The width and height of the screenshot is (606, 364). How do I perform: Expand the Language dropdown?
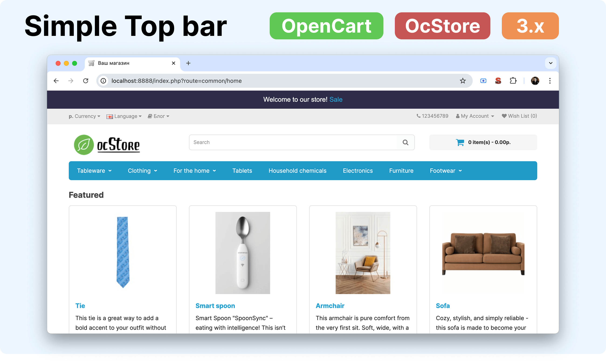click(124, 116)
